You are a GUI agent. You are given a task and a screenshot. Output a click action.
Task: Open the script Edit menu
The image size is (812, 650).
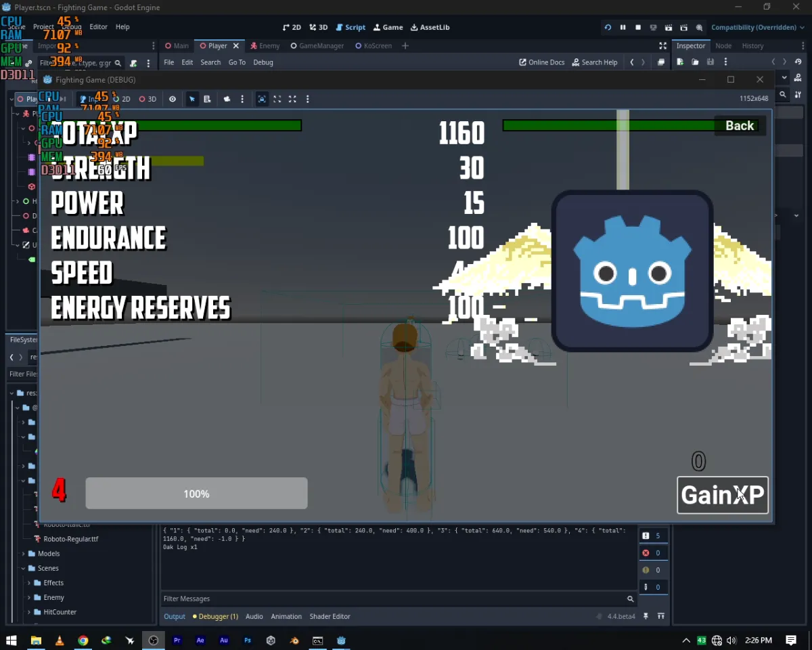pyautogui.click(x=187, y=62)
